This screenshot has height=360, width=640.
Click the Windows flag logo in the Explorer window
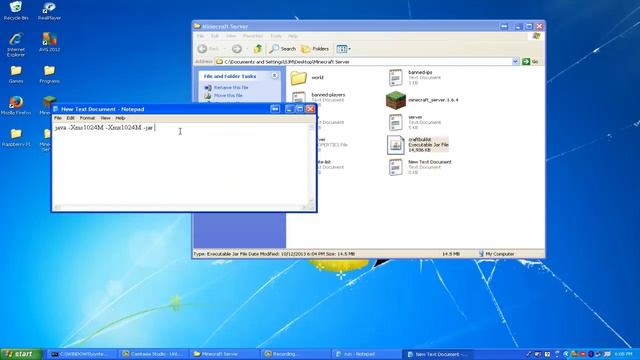536,36
